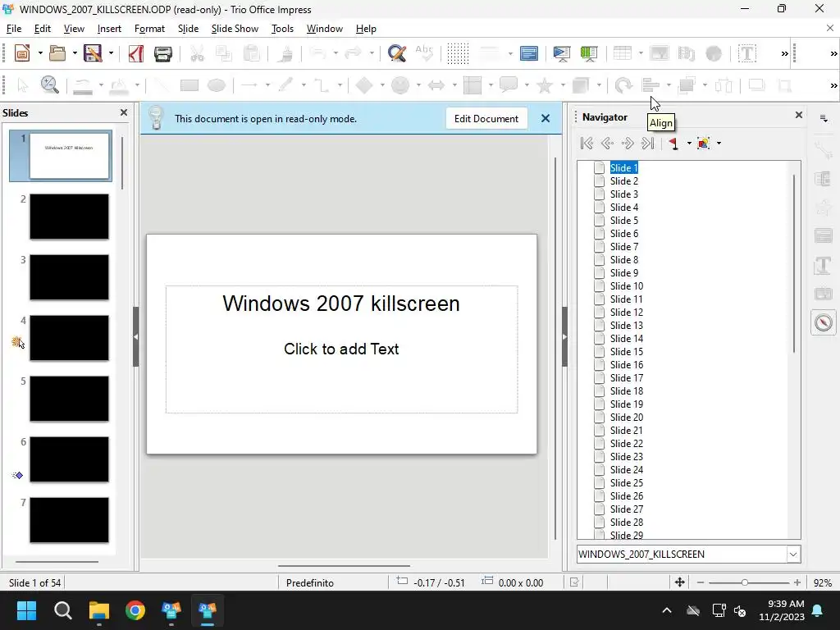Export directly as PDF
This screenshot has height=630, width=840.
[136, 53]
